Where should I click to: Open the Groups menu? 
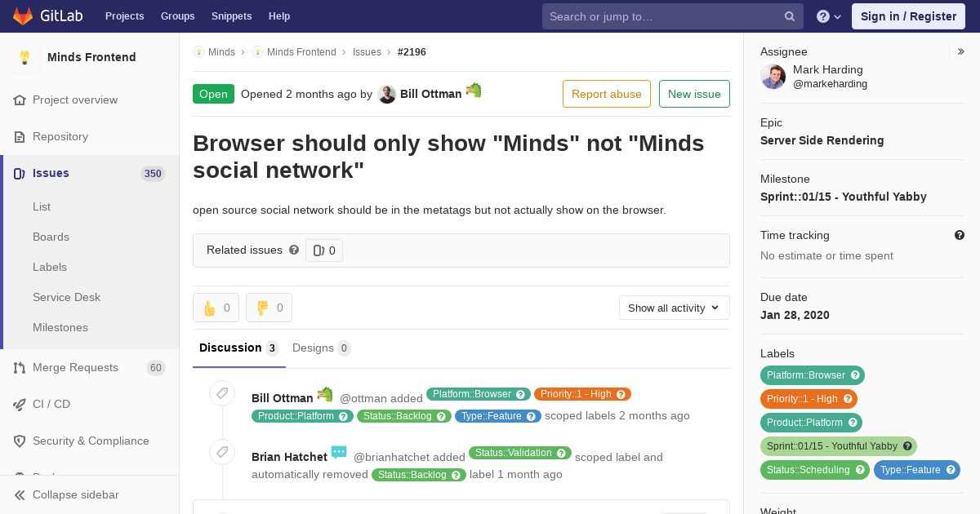[177, 16]
